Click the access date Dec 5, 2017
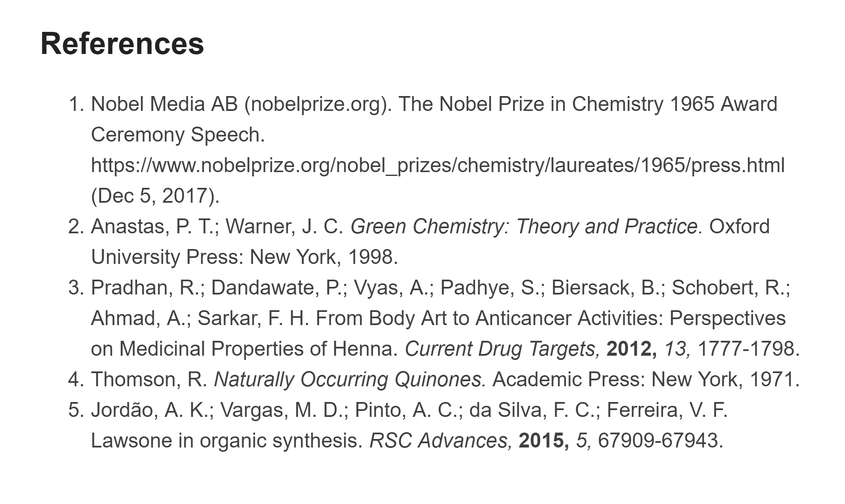The image size is (845, 504). pyautogui.click(x=155, y=196)
